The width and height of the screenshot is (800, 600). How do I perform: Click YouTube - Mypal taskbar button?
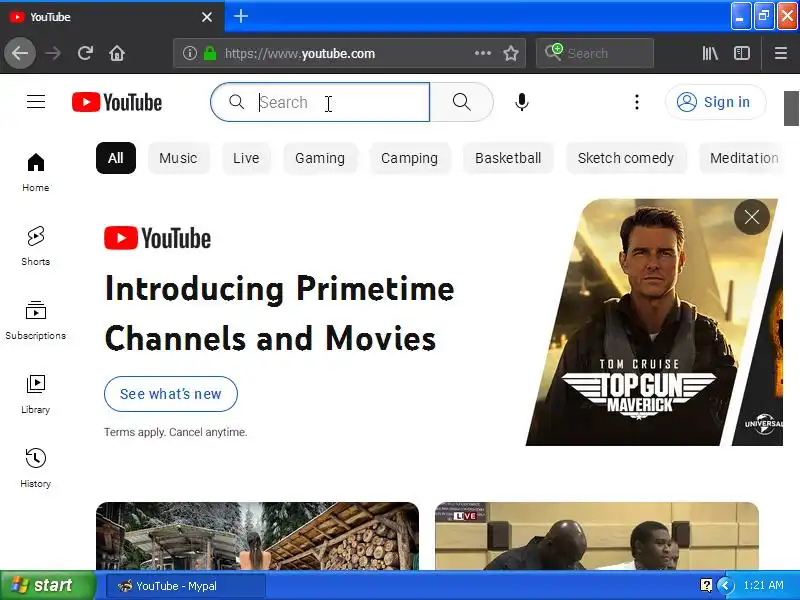(x=186, y=586)
